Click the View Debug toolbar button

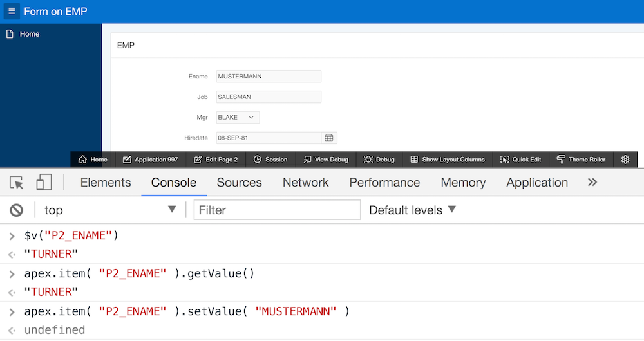coord(326,159)
